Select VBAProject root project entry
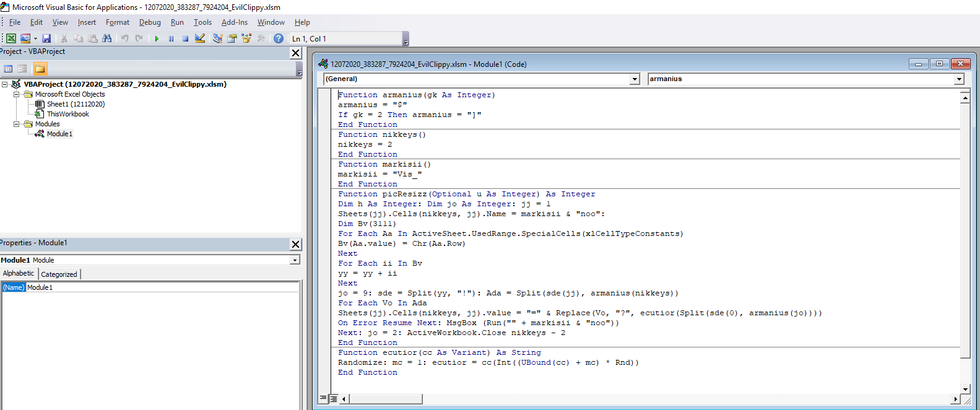 click(125, 84)
